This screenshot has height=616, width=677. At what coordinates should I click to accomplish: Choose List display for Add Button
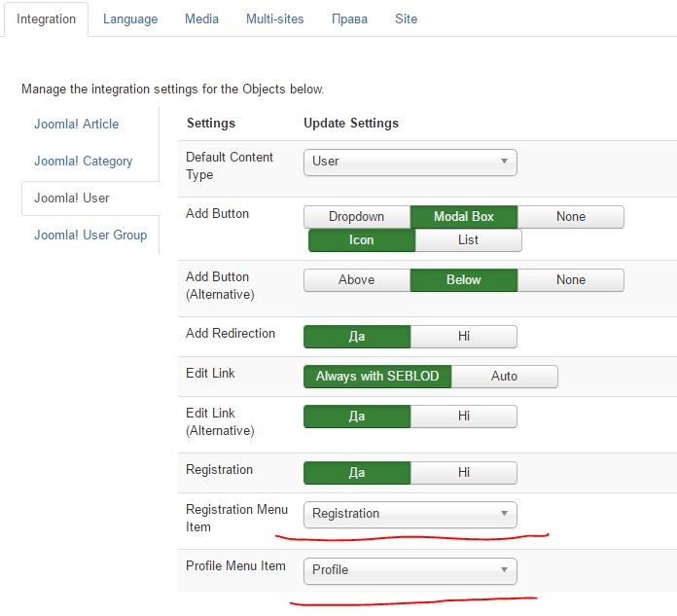(x=469, y=239)
